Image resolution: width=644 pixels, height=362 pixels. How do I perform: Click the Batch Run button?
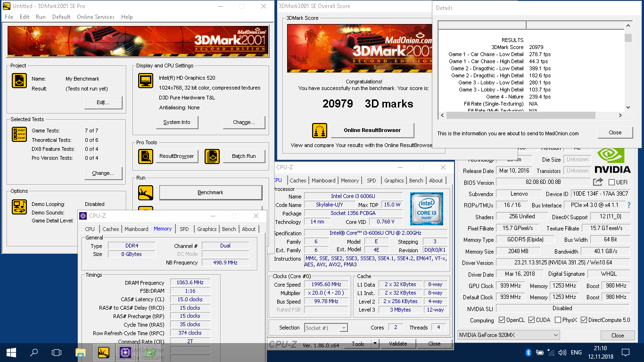(x=244, y=156)
